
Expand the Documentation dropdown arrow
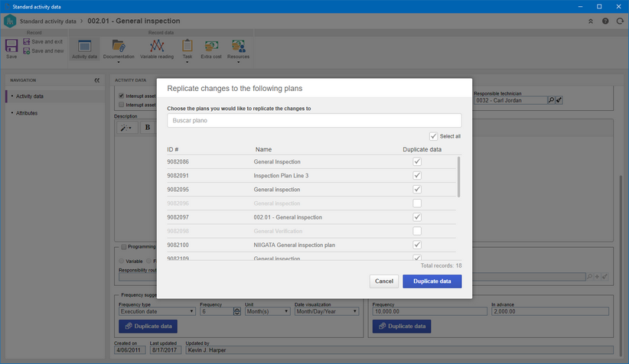(119, 62)
